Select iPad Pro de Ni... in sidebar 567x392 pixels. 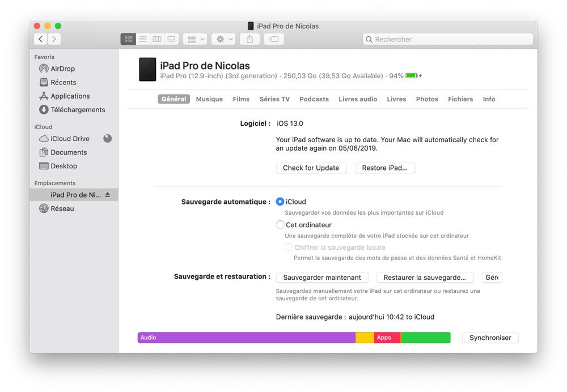coord(74,195)
